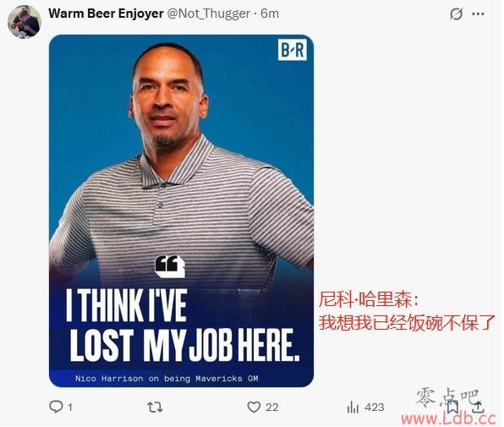This screenshot has width=504, height=427.
Task: Click the red 尼科·哈里森 text
Action: click(369, 299)
